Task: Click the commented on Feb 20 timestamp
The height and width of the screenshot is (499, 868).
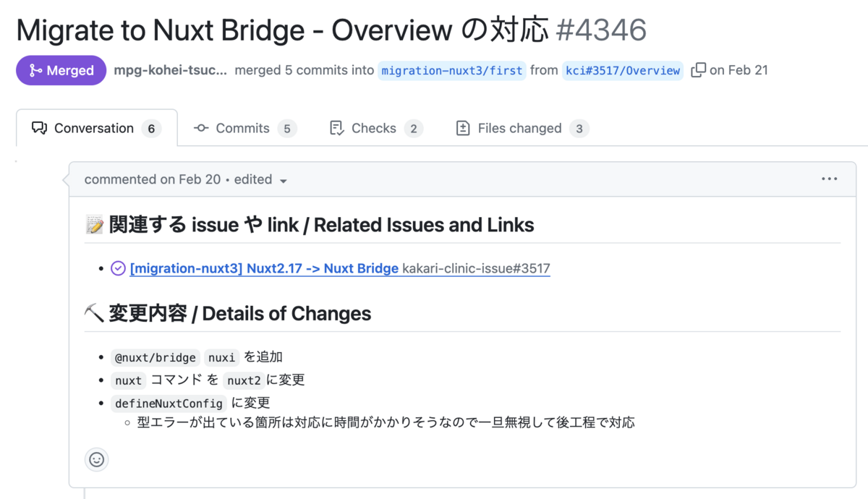Action: pos(153,179)
